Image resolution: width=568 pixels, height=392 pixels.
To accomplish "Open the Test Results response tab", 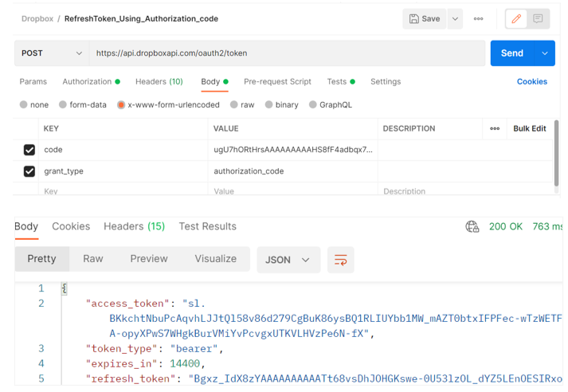I will pos(207,226).
